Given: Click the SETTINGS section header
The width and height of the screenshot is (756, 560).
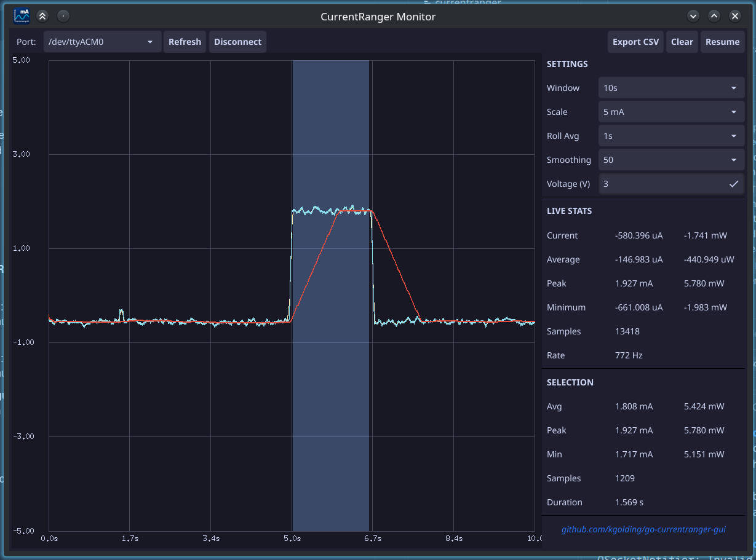Looking at the screenshot, I should tap(567, 64).
